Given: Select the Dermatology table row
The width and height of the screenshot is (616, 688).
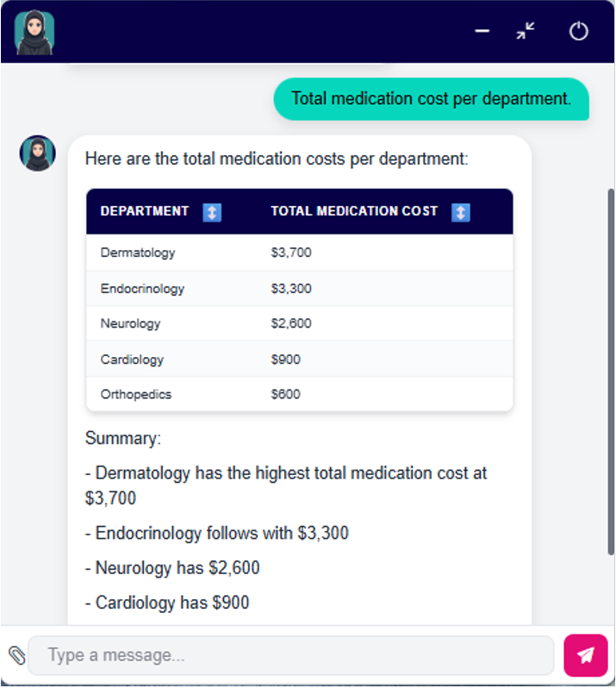Looking at the screenshot, I should point(299,253).
